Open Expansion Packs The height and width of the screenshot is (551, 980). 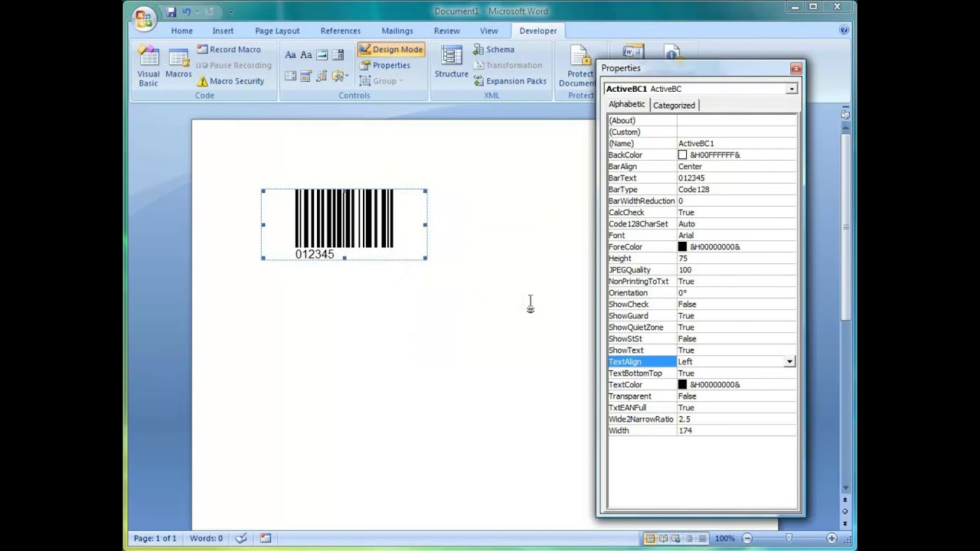(x=510, y=81)
